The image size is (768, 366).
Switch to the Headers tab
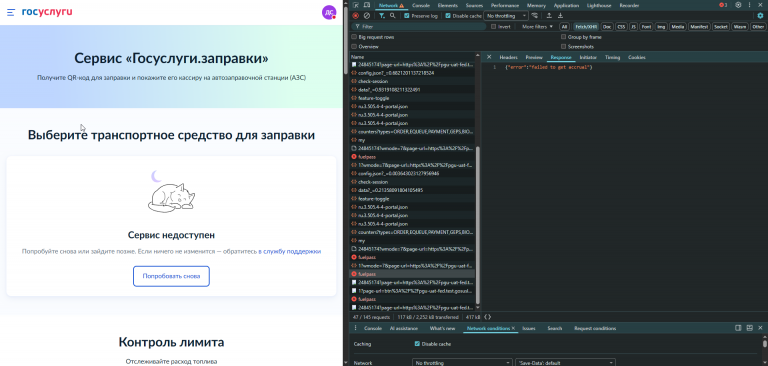(508, 57)
